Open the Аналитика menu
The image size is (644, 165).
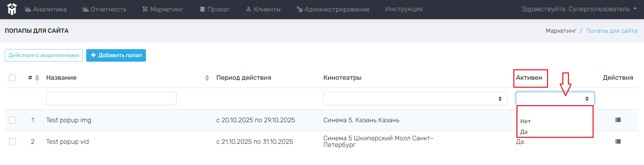(x=46, y=9)
